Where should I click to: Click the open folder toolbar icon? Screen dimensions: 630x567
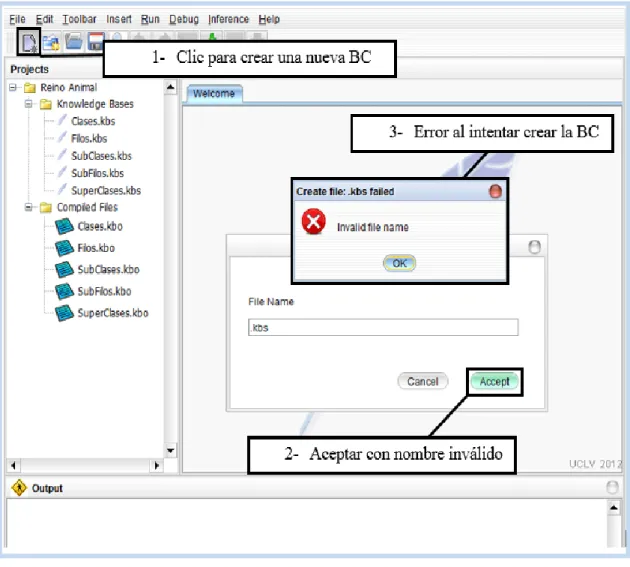(x=74, y=42)
